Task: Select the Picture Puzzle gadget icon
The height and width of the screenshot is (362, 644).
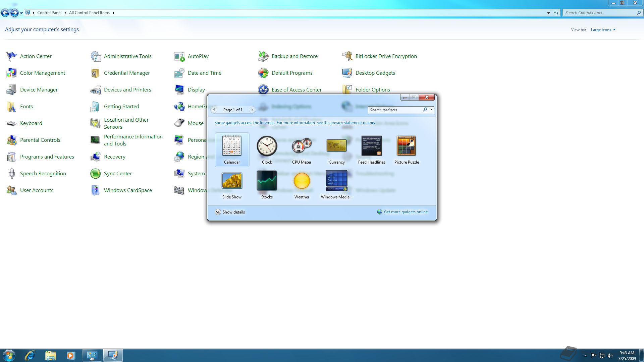Action: [407, 146]
